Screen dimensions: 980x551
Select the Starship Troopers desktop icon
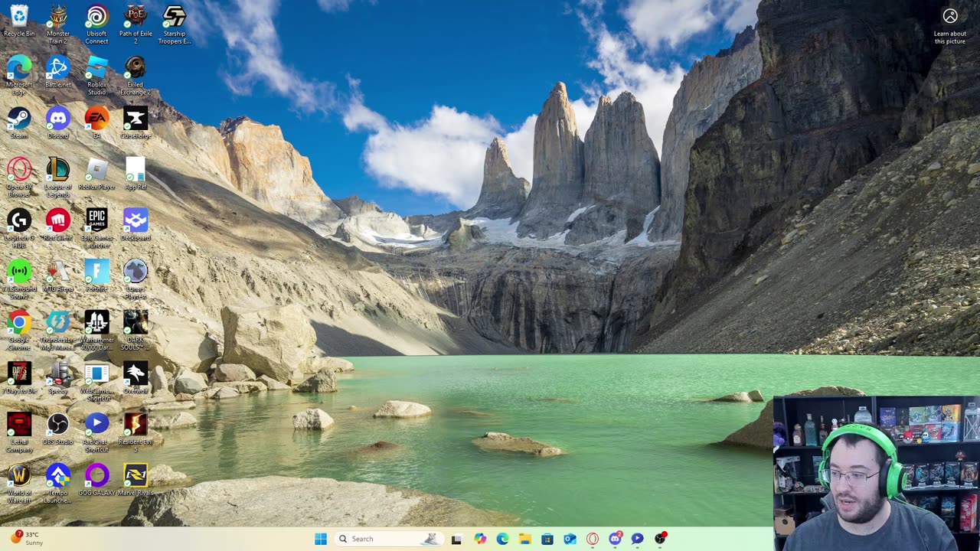(175, 24)
